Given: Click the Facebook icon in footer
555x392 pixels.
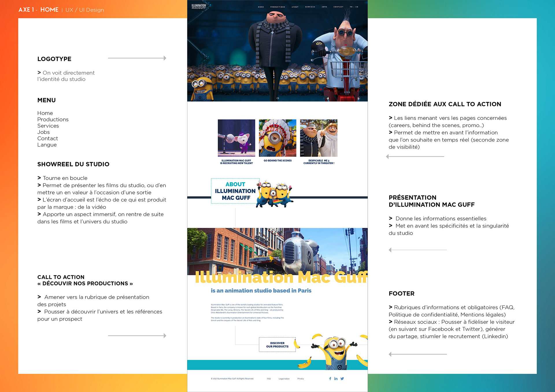Looking at the screenshot, I should coord(330,378).
